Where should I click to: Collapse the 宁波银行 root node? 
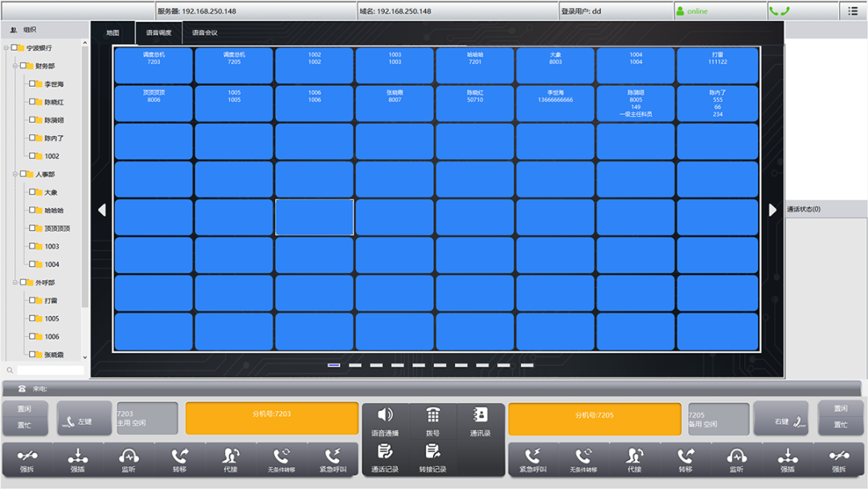(6, 48)
